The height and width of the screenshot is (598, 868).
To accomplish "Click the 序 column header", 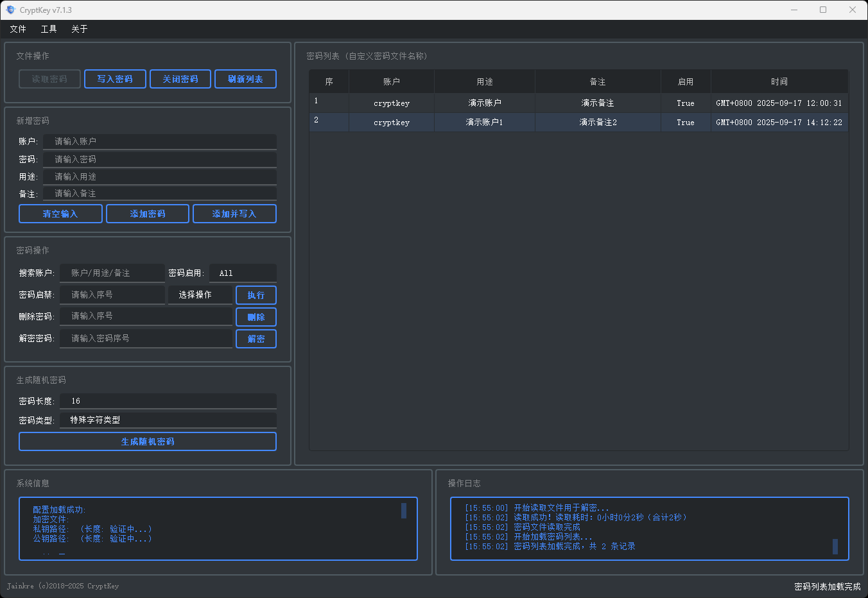I will tap(329, 81).
